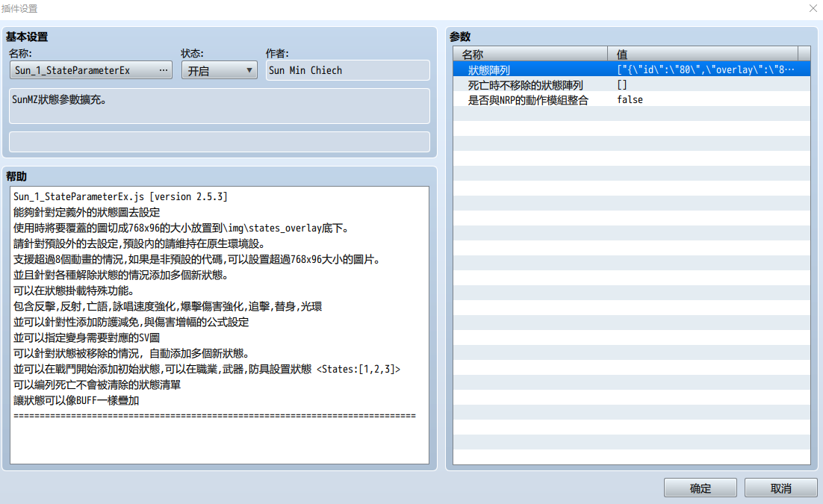Click the help line 能夠針對定義外的狀態圖去設定
This screenshot has width=823, height=504.
tap(87, 212)
